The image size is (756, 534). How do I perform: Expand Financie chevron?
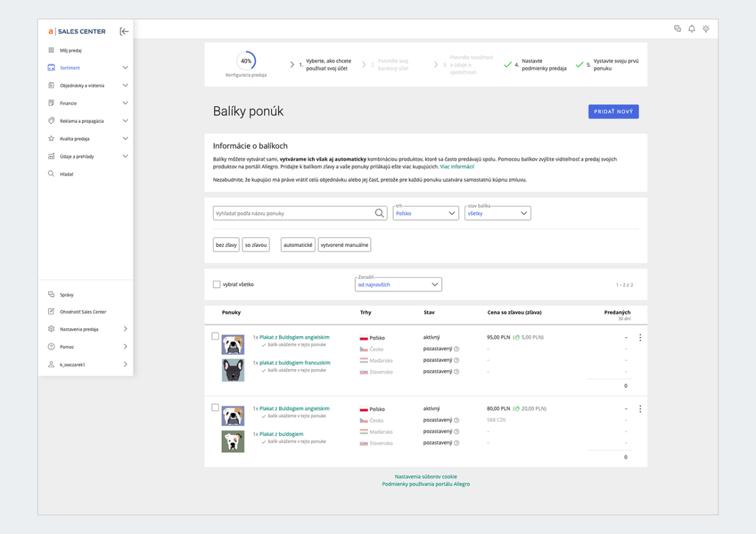[125, 103]
